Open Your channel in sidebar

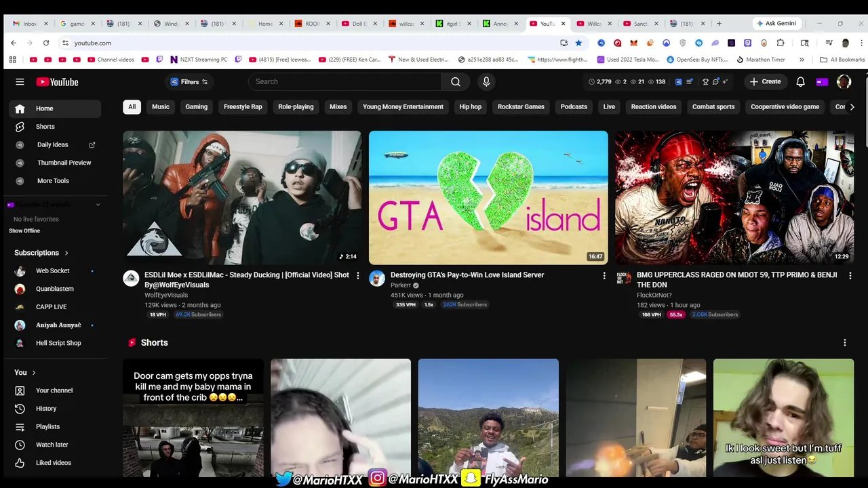55,390
